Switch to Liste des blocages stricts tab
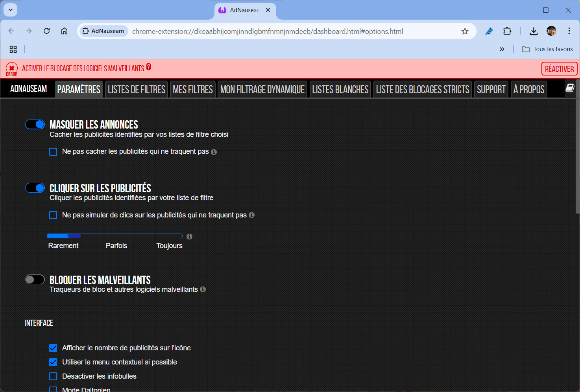The width and height of the screenshot is (580, 392). (423, 89)
